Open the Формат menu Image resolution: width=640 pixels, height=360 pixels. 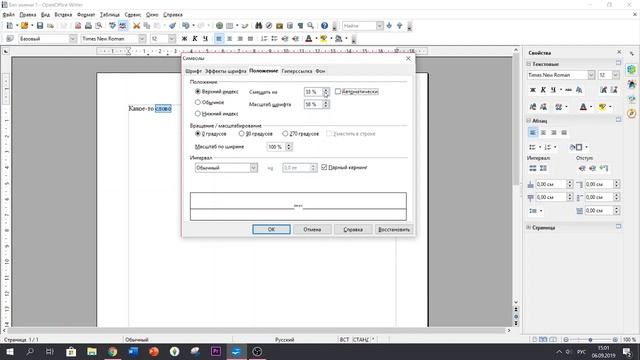pyautogui.click(x=86, y=15)
